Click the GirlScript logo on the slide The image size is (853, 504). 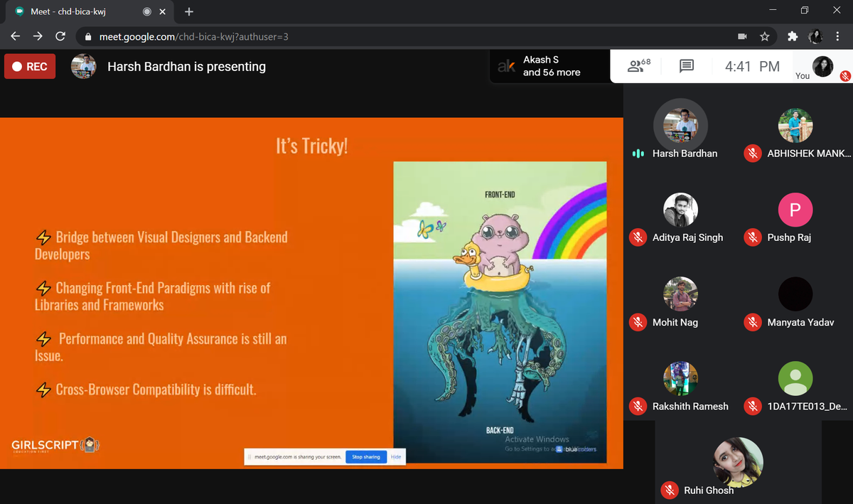55,446
